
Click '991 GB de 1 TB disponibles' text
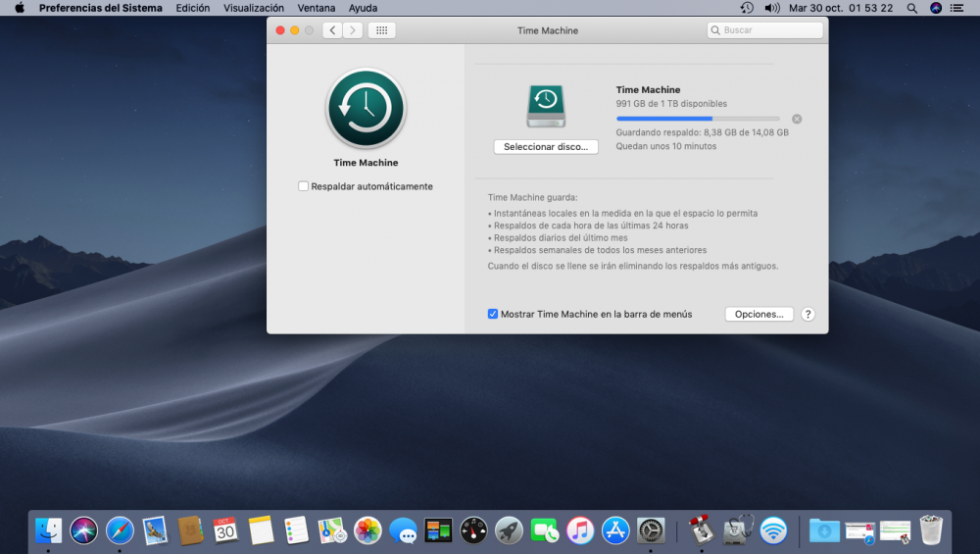click(671, 104)
